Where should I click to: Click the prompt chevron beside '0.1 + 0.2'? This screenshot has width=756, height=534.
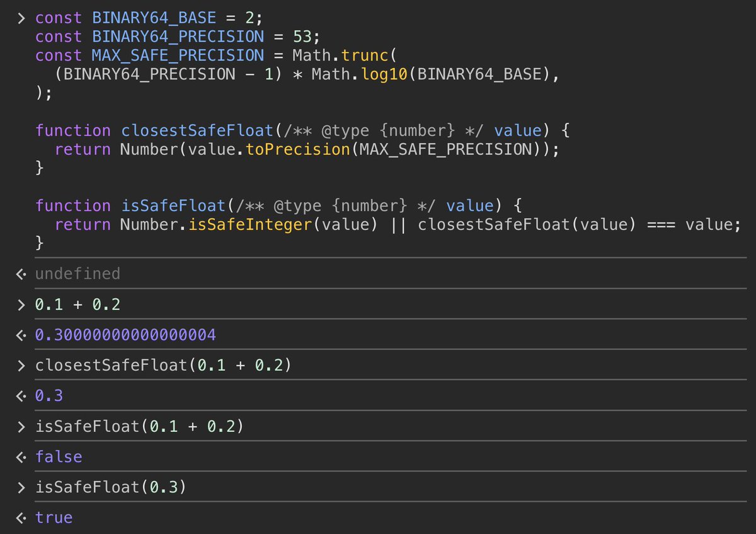(x=22, y=305)
